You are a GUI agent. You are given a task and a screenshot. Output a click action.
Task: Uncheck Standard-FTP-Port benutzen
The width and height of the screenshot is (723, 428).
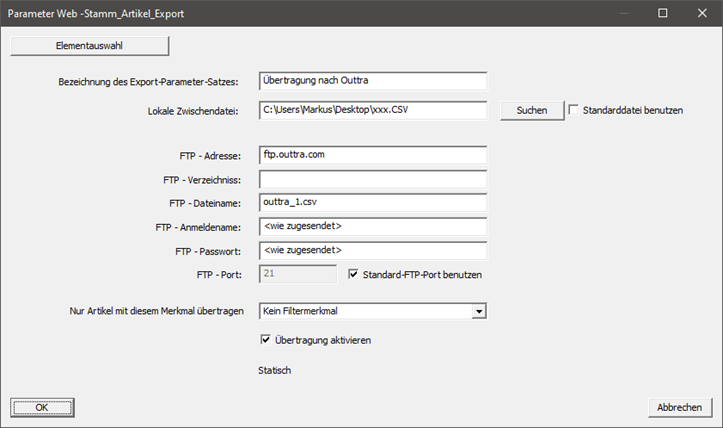353,274
